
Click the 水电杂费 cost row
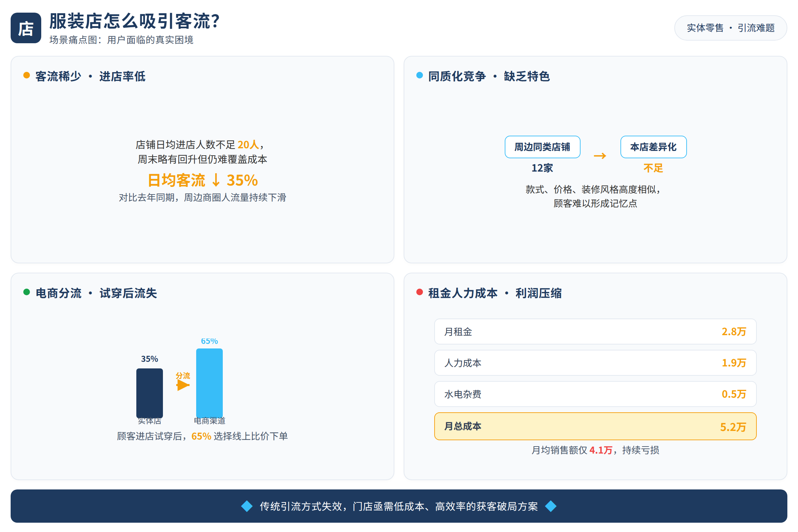pos(595,394)
